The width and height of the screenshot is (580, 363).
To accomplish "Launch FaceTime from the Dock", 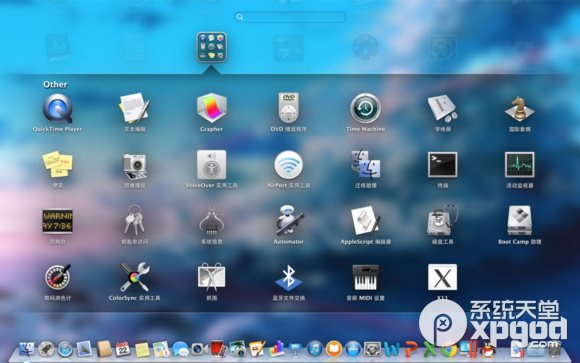I will [x=200, y=349].
